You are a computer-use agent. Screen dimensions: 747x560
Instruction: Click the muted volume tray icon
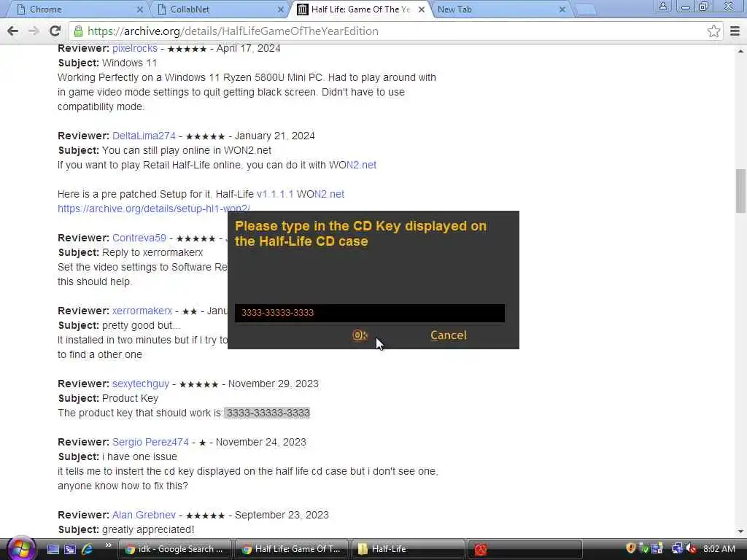point(692,548)
